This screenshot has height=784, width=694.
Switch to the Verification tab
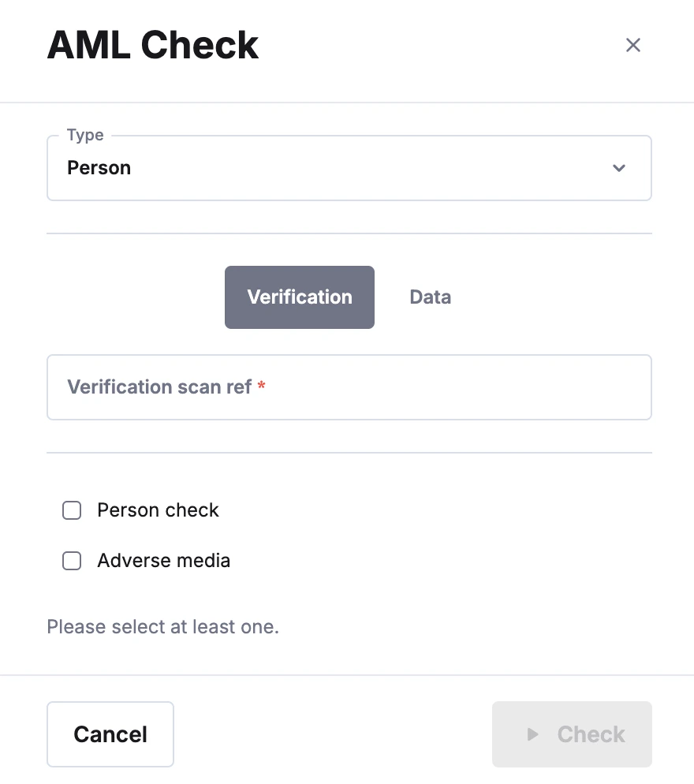click(x=300, y=297)
